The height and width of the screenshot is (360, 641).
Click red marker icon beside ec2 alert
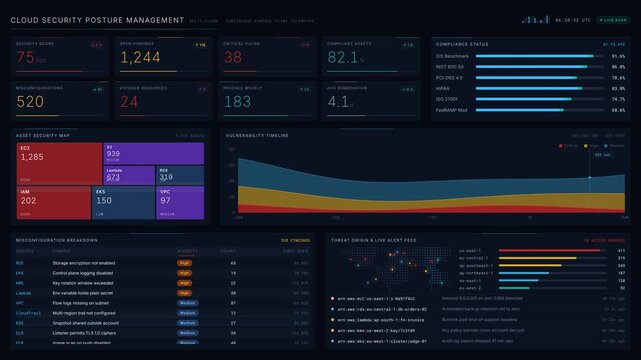(x=332, y=299)
